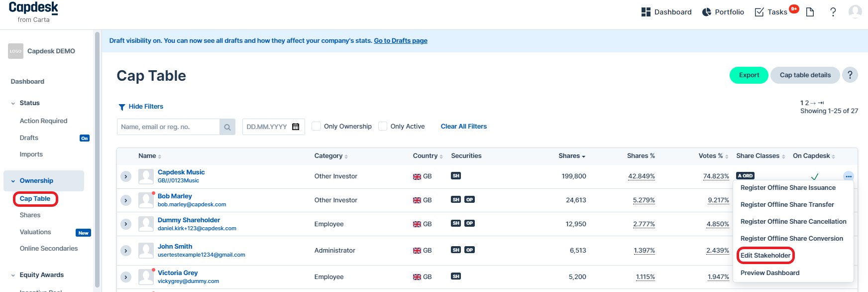
Task: Focus the DD.MM.YYYY date field
Action: point(267,127)
